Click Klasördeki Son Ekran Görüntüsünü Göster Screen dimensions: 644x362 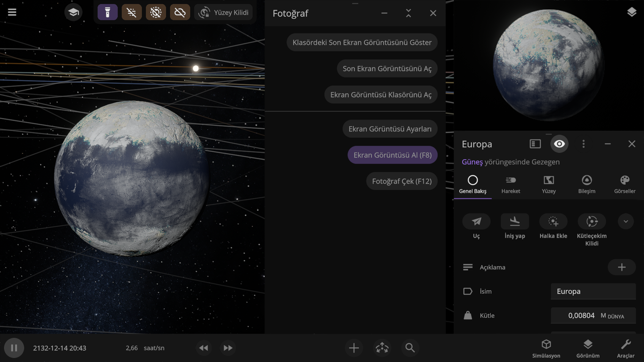point(362,42)
